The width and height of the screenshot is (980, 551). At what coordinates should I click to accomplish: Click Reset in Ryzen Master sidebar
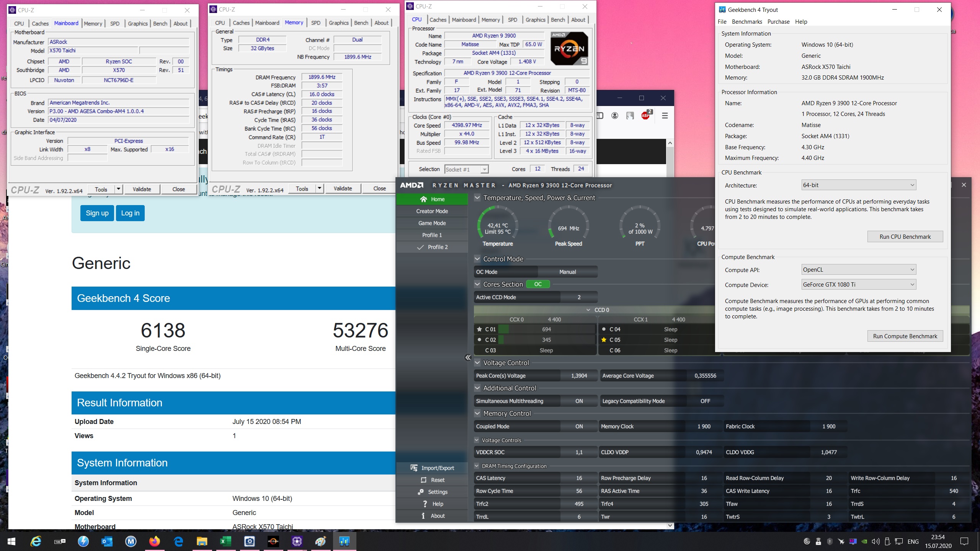tap(432, 480)
